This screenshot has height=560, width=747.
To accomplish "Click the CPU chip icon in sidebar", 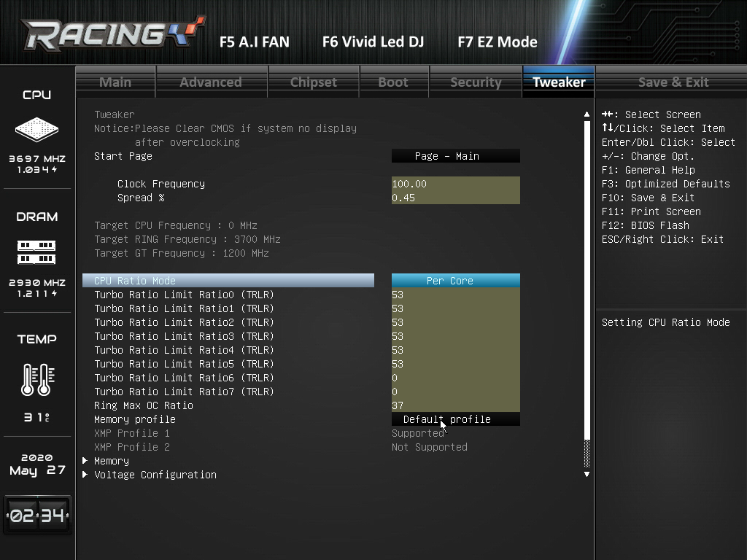I will pyautogui.click(x=36, y=129).
